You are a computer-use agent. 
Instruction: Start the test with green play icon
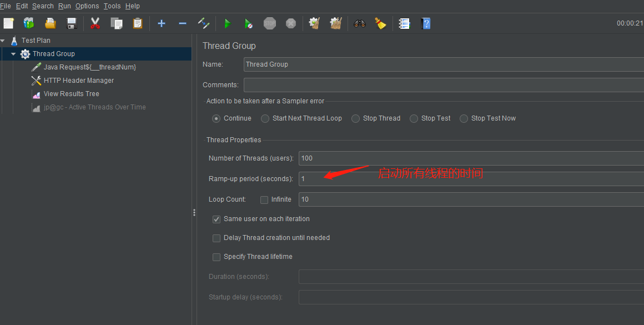[x=228, y=23]
